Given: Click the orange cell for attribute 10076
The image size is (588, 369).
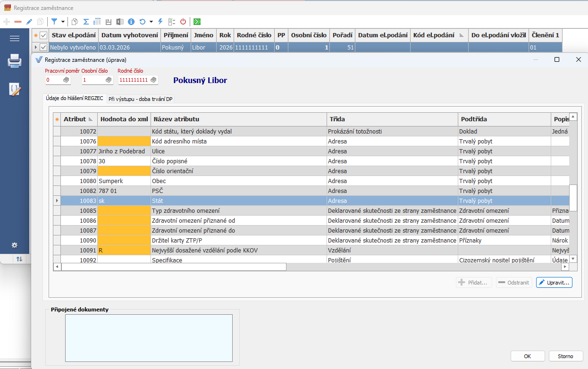Looking at the screenshot, I should [x=123, y=141].
